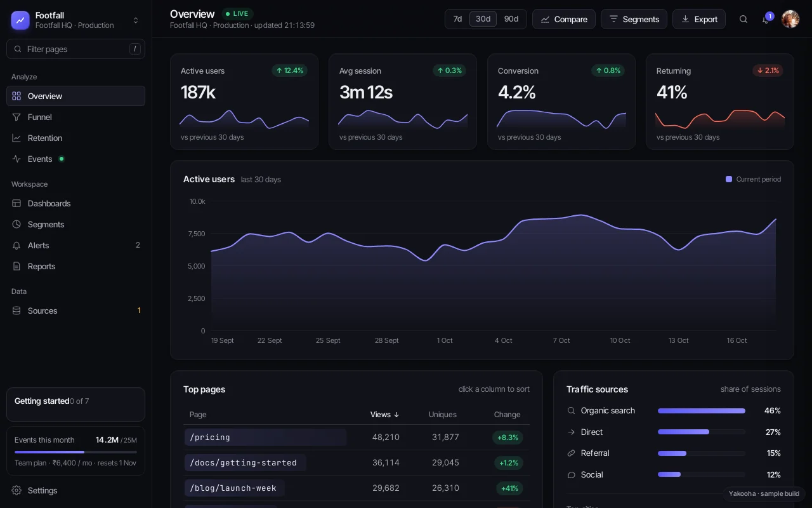Click the Sources database icon
The height and width of the screenshot is (508, 812).
16,311
